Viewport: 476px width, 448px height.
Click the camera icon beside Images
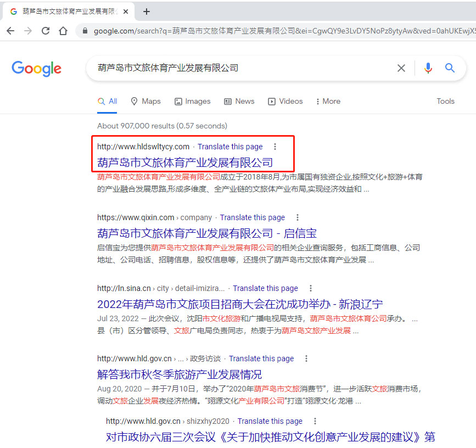coord(177,101)
